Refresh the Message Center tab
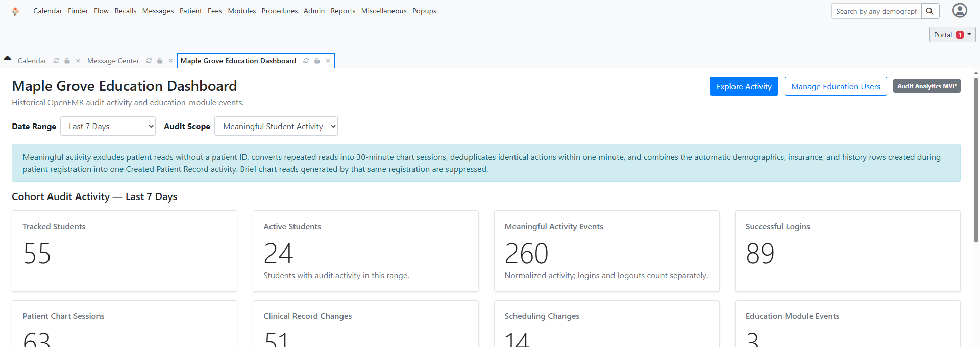The height and width of the screenshot is (347, 980). 149,61
